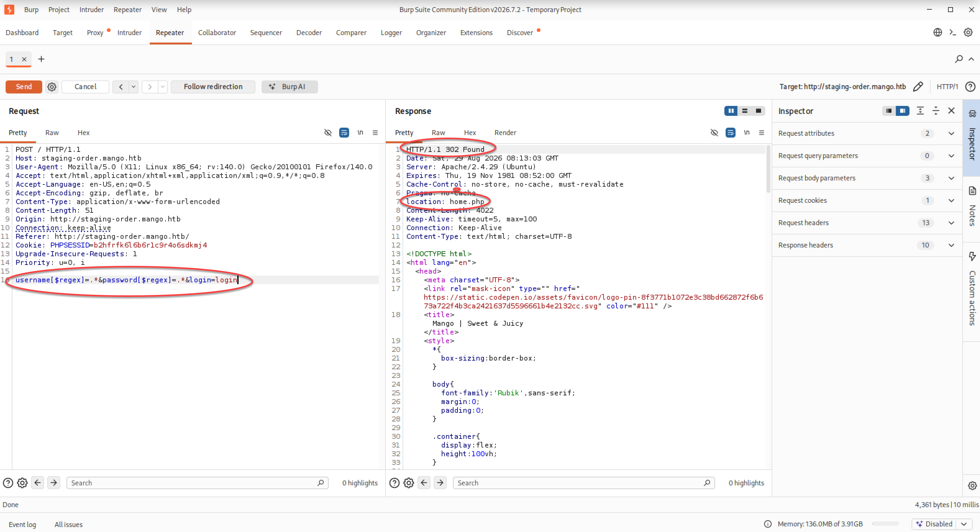Open the Repeater help icon beside HTTP/1

(970, 87)
